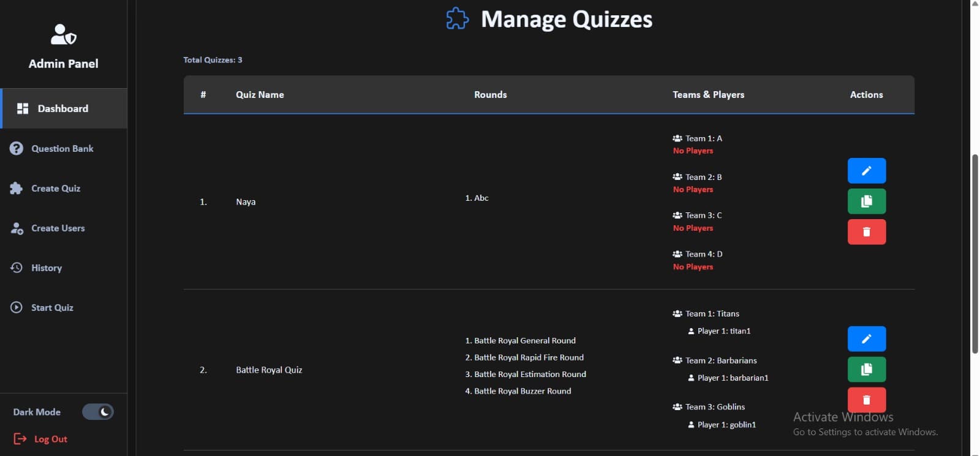This screenshot has height=456, width=980.
Task: Toggle the Dark Mode switch
Action: point(98,412)
